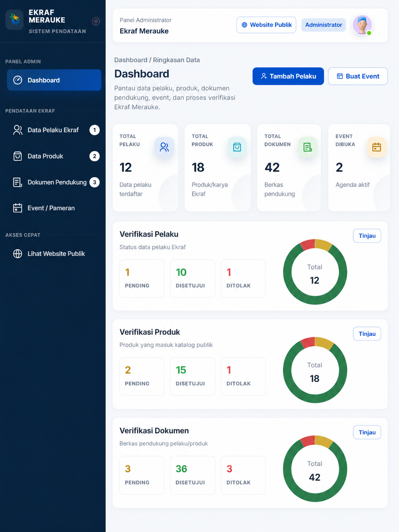Click Tinjau in Verifikasi Pelaku
The image size is (399, 532).
tap(367, 236)
